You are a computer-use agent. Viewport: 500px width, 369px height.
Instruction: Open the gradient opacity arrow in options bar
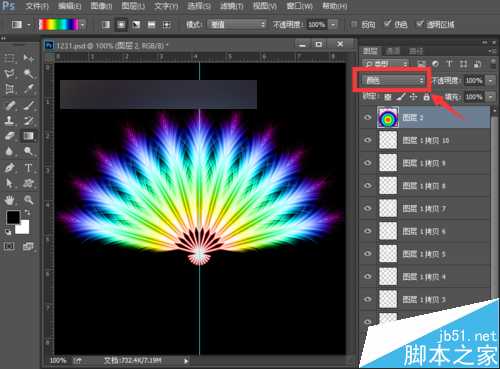[333, 25]
